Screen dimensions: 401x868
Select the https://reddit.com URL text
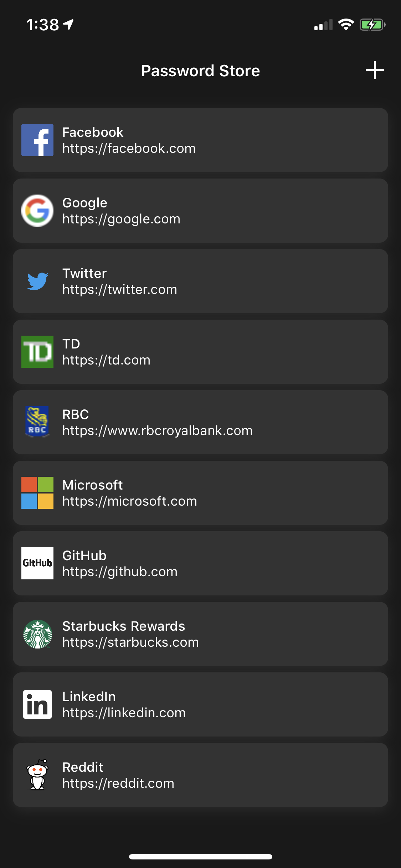[118, 784]
